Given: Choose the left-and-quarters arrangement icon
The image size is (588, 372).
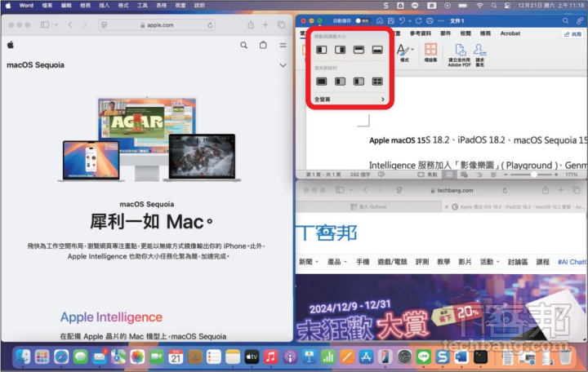Looking at the screenshot, I should click(x=359, y=82).
